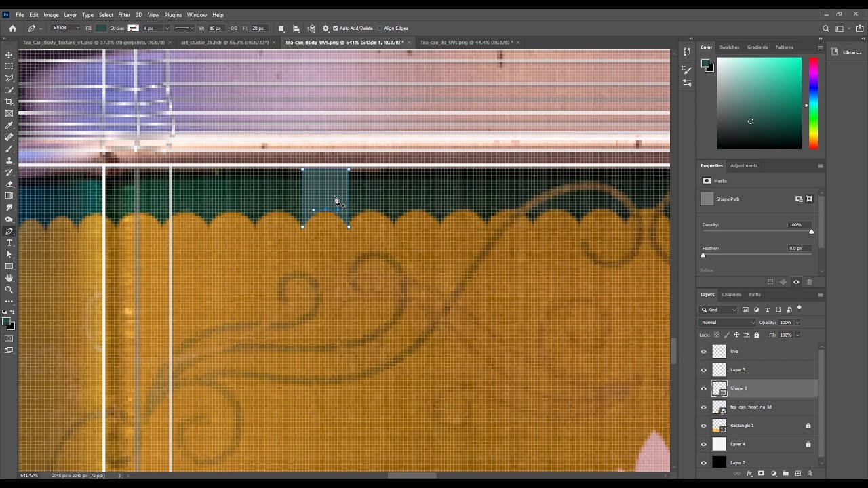Toggle Auto Add/Delete checkbox
The width and height of the screenshot is (868, 488).
coord(335,28)
